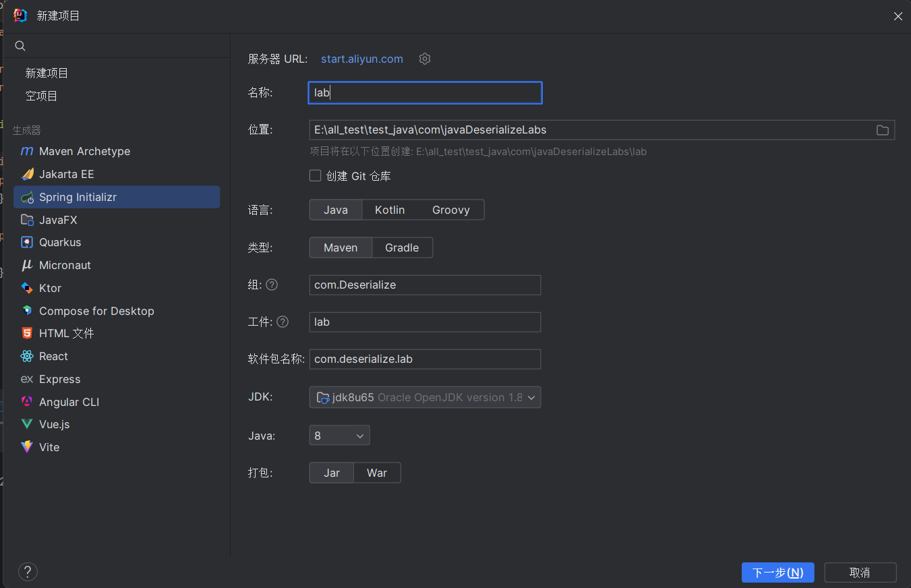Select Jar packaging
911x588 pixels.
pyautogui.click(x=332, y=473)
